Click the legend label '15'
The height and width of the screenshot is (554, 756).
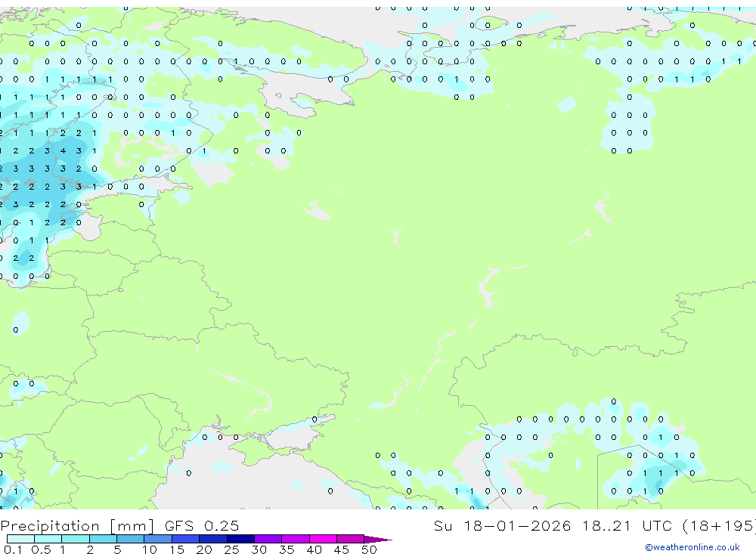tap(177, 549)
